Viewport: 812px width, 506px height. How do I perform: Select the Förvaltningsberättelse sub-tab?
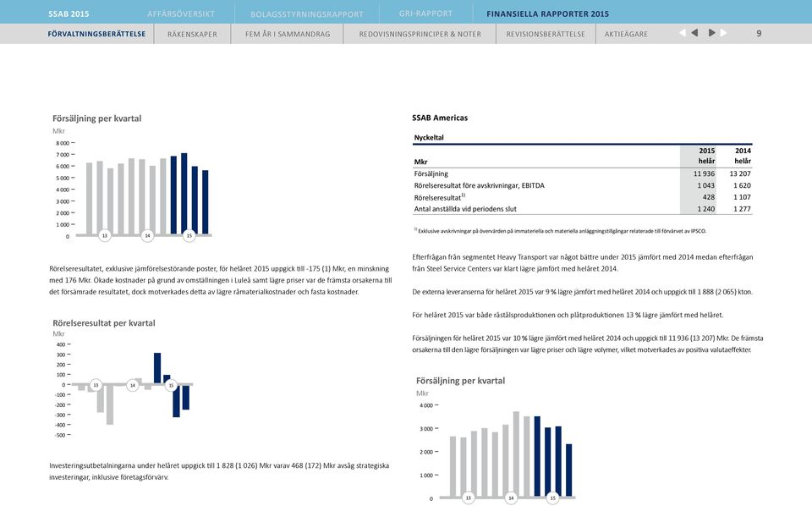pyautogui.click(x=96, y=34)
